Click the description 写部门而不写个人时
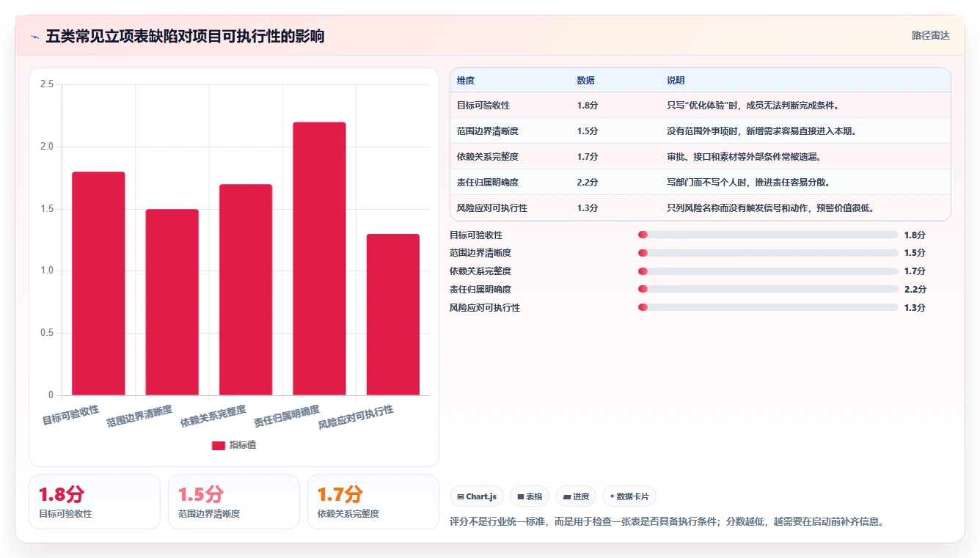The image size is (980, 558). 748,183
